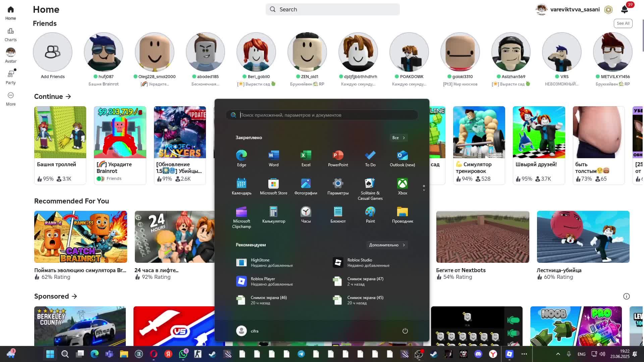644x362 pixels.
Task: Open vareviktvva_sasani profile link
Action: click(568, 9)
